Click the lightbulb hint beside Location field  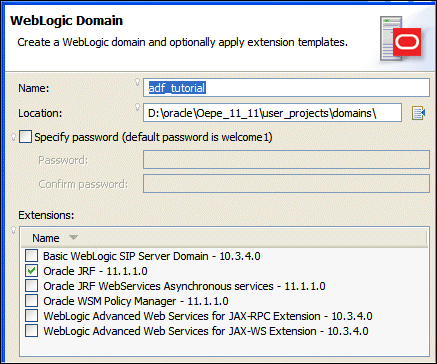click(x=137, y=107)
